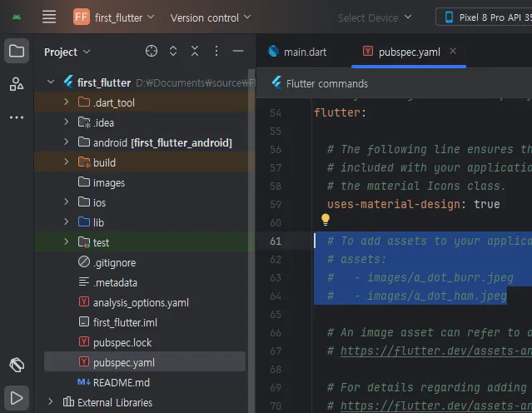Click '# assets:' comment line
This screenshot has width=532, height=413.
tap(356, 259)
